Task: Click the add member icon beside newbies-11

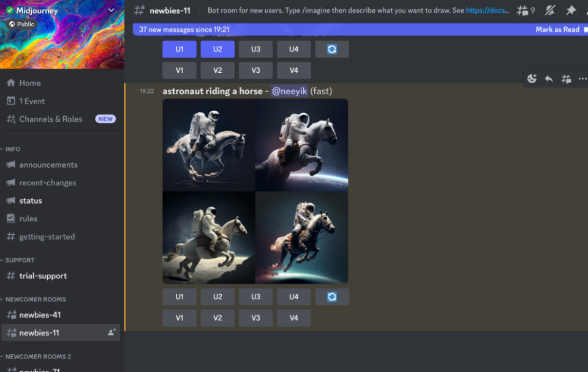Action: [111, 332]
